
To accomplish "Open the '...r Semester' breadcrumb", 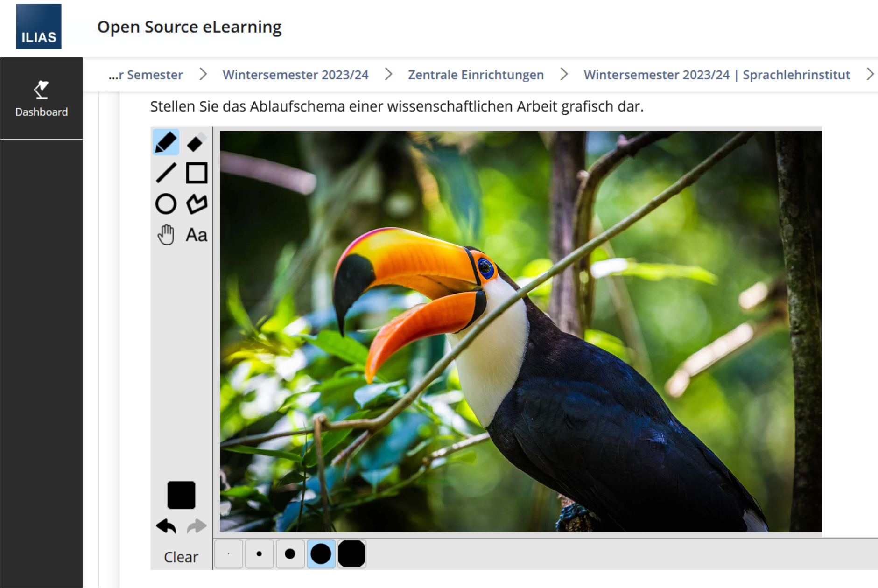I will 146,75.
